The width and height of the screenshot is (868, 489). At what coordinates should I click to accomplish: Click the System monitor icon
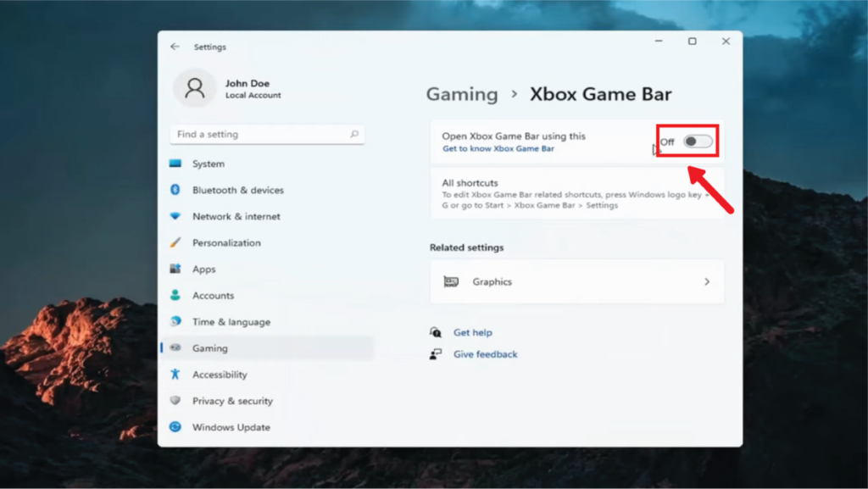click(x=175, y=164)
